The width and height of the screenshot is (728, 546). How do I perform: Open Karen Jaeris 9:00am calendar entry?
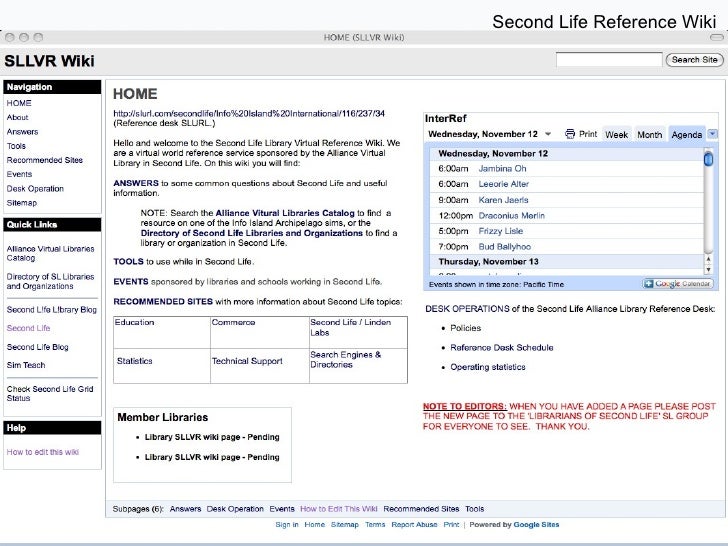pyautogui.click(x=503, y=200)
